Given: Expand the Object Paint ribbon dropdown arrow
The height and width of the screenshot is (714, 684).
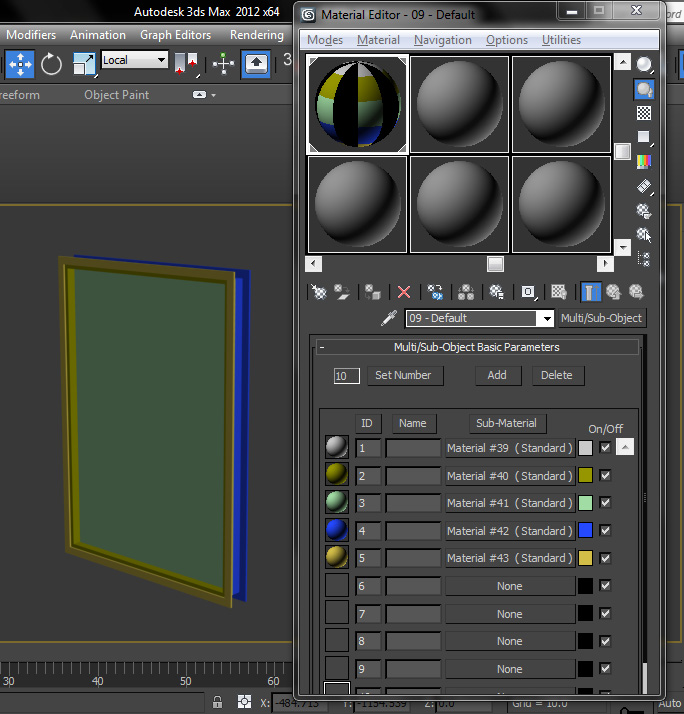Looking at the screenshot, I should pos(214,95).
